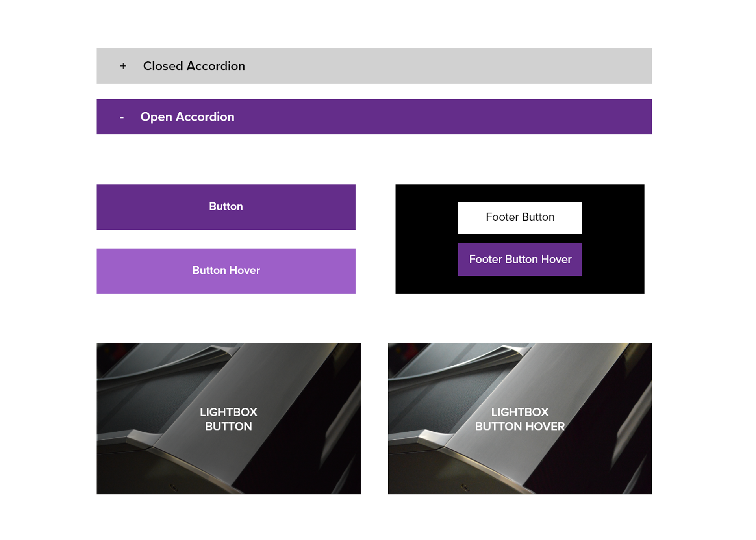756x540 pixels.
Task: Click the 'Footer Button Hover' label text
Action: pyautogui.click(x=520, y=259)
